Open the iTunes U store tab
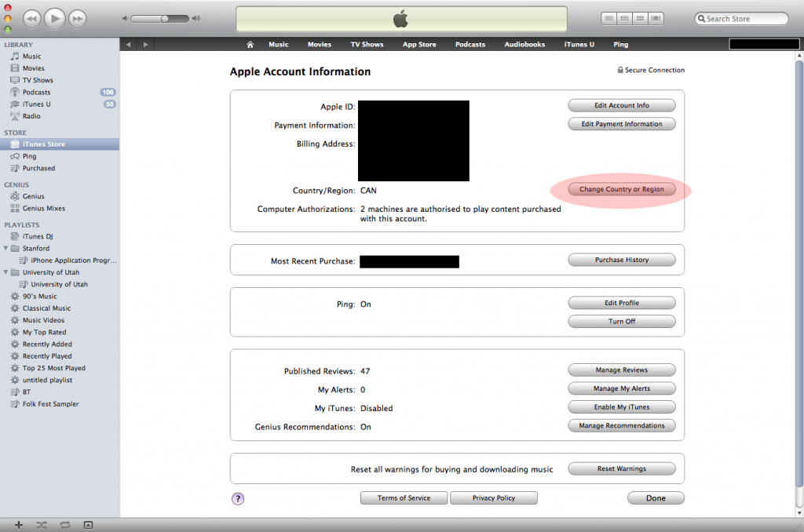 [x=579, y=45]
